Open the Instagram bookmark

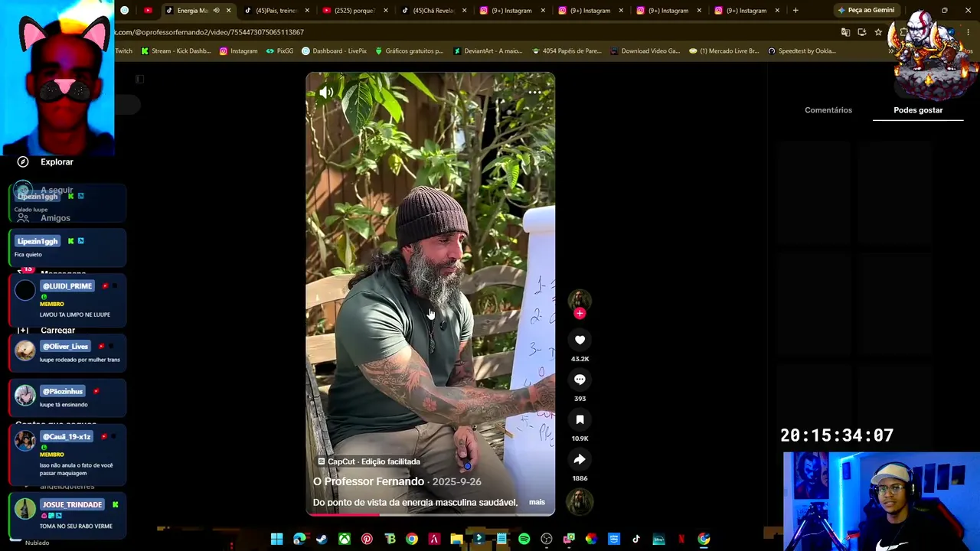[238, 51]
